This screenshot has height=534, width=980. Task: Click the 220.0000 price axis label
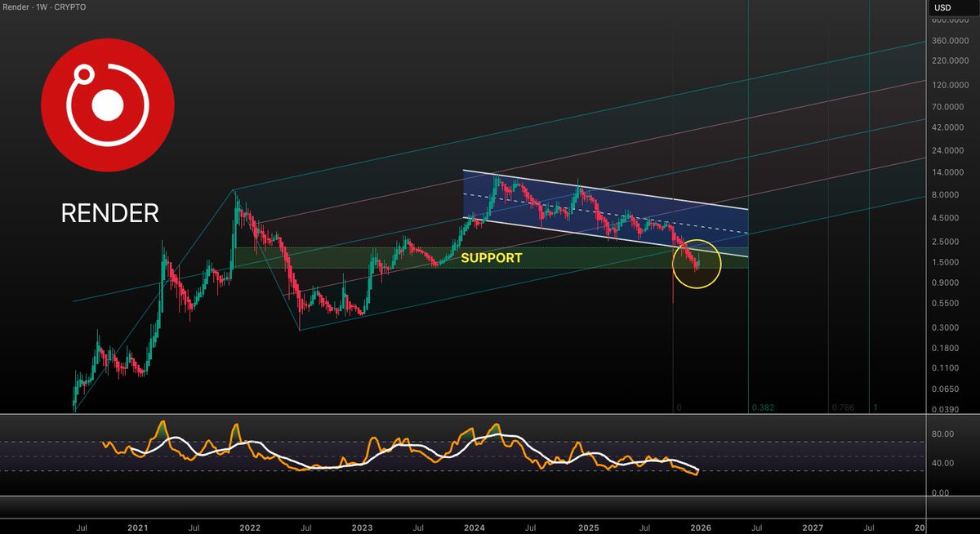coord(952,61)
